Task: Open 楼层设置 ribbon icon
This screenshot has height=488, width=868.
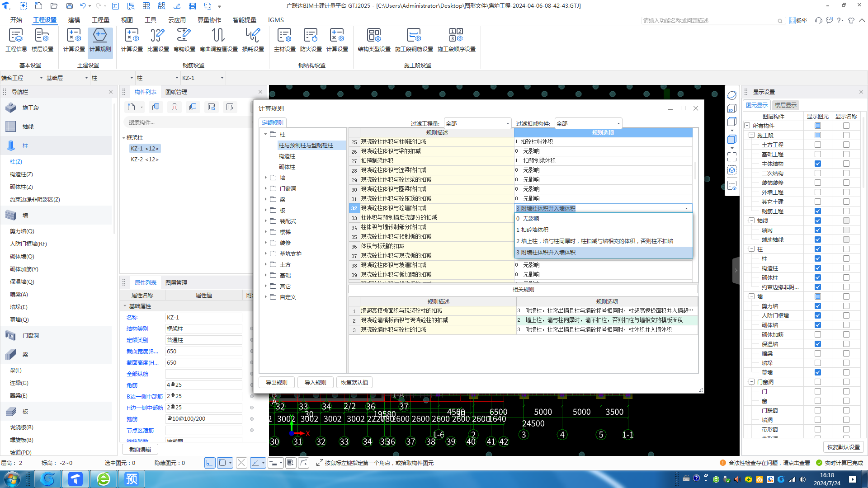Action: point(42,40)
